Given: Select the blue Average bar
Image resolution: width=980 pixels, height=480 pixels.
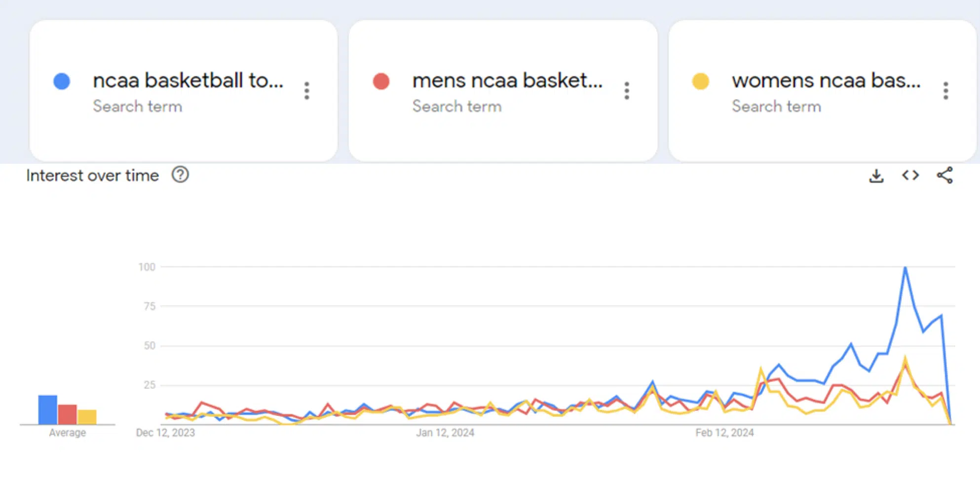Looking at the screenshot, I should coord(48,410).
